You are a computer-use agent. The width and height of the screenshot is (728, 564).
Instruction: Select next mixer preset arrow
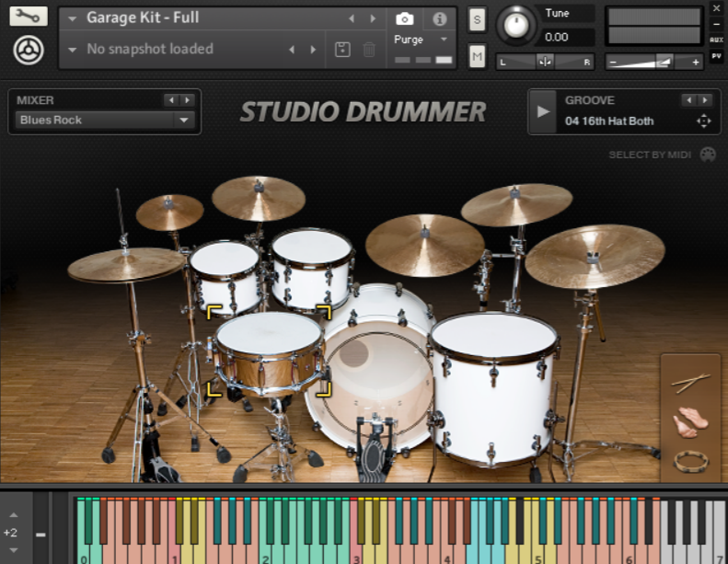tap(187, 99)
